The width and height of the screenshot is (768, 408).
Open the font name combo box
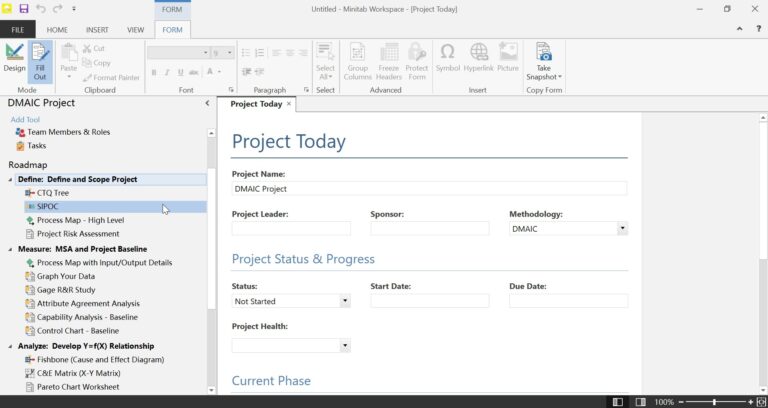click(178, 53)
